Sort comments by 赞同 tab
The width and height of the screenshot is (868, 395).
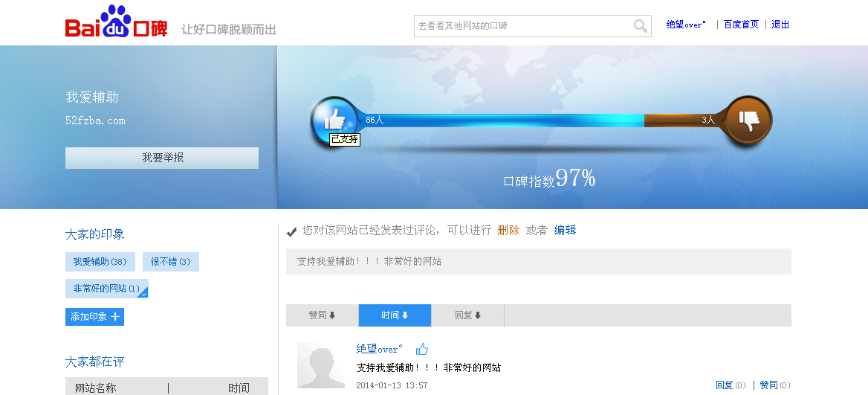click(x=322, y=315)
